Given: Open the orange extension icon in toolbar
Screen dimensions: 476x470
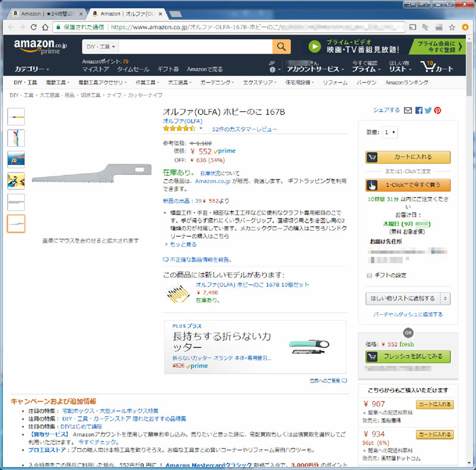Looking at the screenshot, I should 465,27.
